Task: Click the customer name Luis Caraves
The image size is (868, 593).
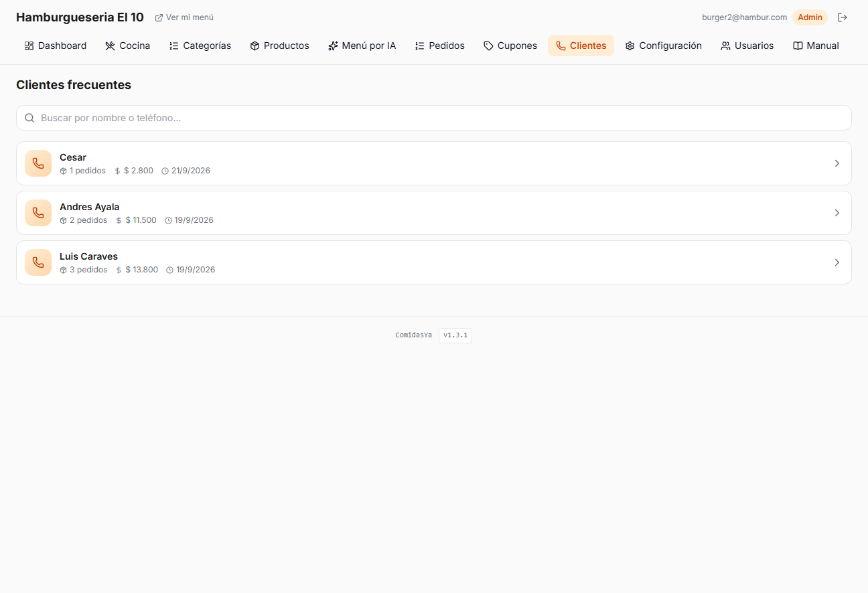Action: tap(88, 256)
